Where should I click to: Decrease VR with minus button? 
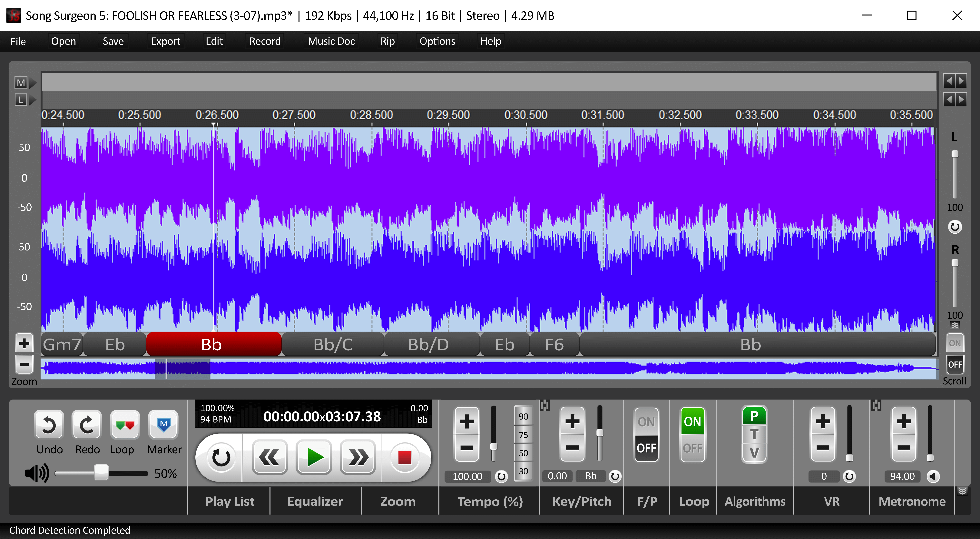(823, 448)
